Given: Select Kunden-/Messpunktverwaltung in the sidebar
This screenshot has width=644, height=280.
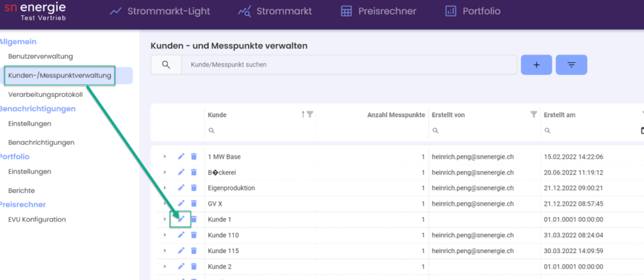Looking at the screenshot, I should point(60,76).
